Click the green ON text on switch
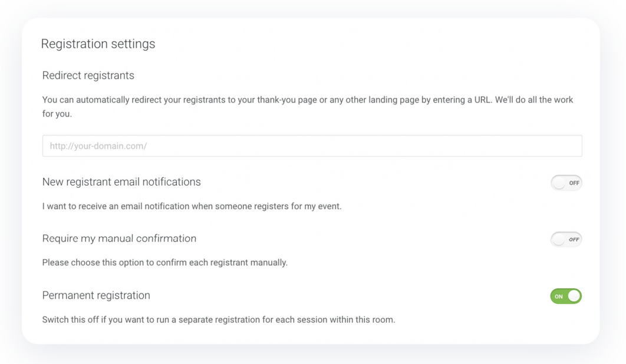The width and height of the screenshot is (626, 364). [559, 296]
